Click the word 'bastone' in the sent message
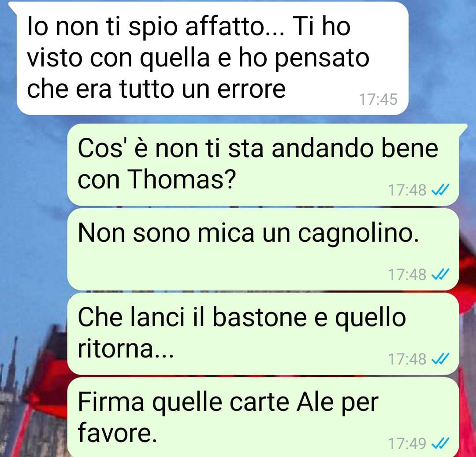 click(260, 317)
